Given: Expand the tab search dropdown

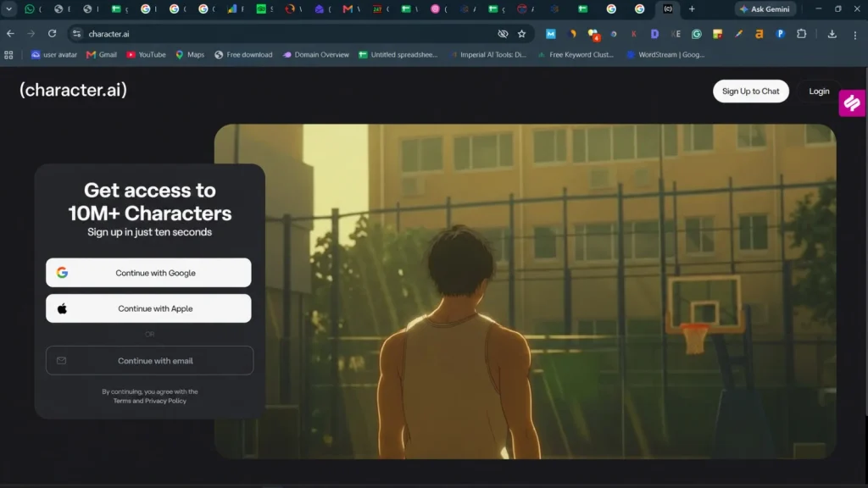Looking at the screenshot, I should pos(8,8).
